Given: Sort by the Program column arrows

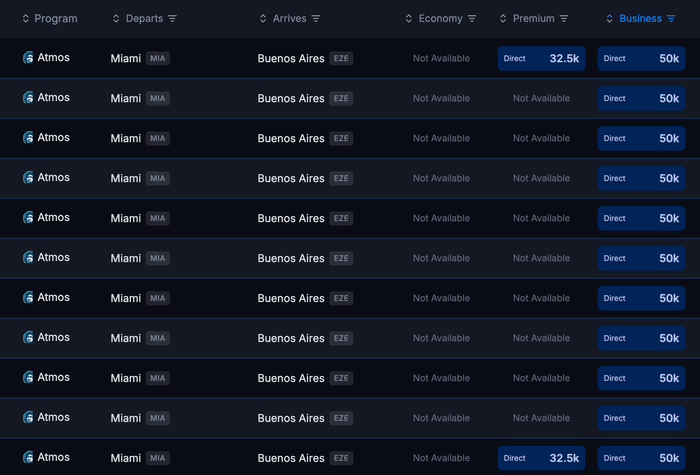Looking at the screenshot, I should point(25,18).
